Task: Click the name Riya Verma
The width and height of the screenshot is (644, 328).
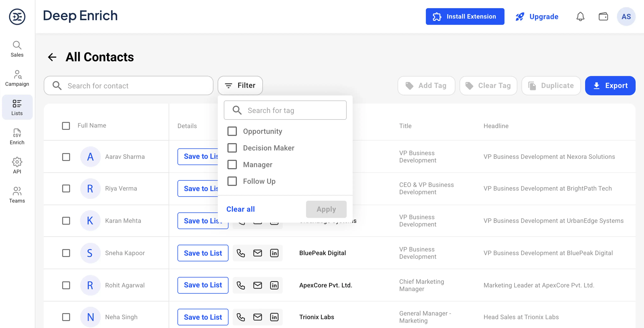Action: [121, 189]
